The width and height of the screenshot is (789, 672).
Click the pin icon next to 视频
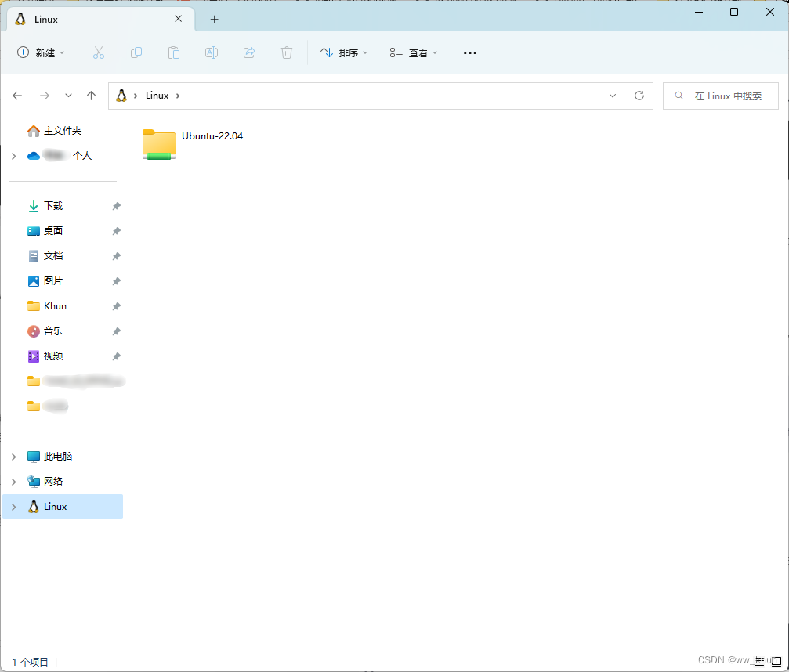[116, 356]
